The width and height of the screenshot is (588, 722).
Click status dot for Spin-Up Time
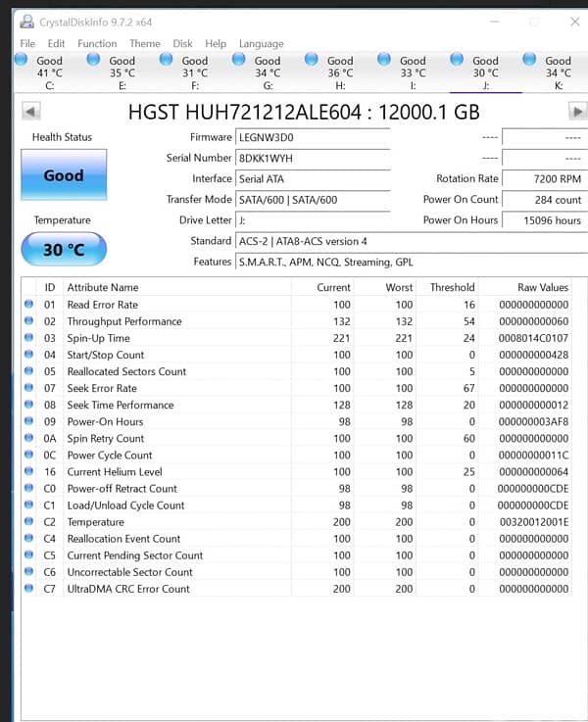click(x=28, y=337)
